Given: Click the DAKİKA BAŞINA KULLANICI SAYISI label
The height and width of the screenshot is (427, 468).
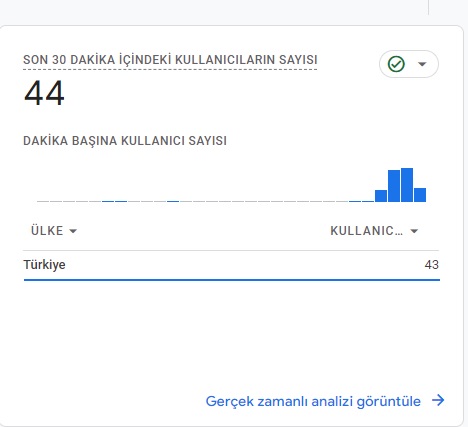Looking at the screenshot, I should pos(125,141).
